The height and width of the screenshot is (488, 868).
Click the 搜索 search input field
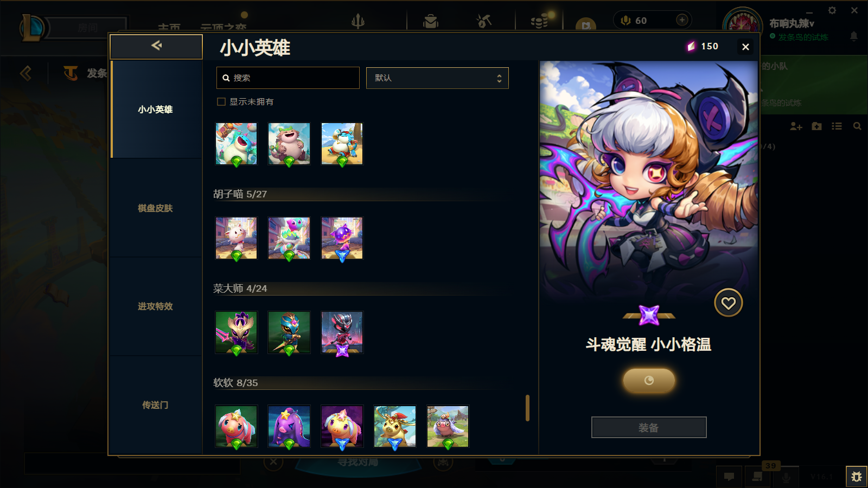(x=288, y=78)
